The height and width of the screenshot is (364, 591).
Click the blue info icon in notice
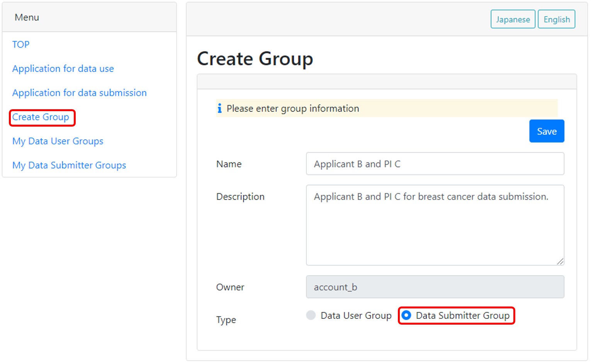tap(219, 108)
